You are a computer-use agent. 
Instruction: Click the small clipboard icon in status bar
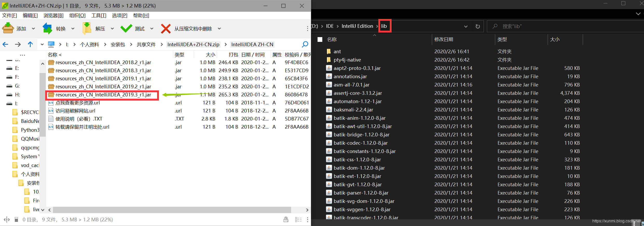point(16,220)
